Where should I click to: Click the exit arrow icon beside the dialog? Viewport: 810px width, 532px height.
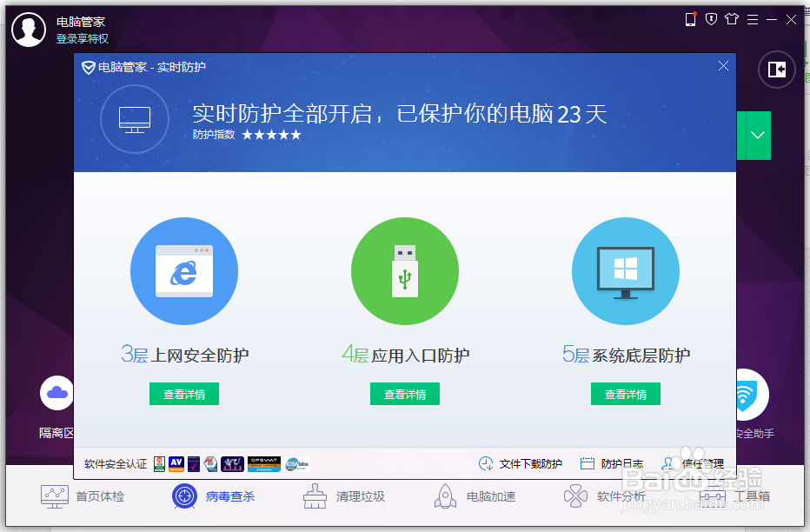[x=776, y=70]
